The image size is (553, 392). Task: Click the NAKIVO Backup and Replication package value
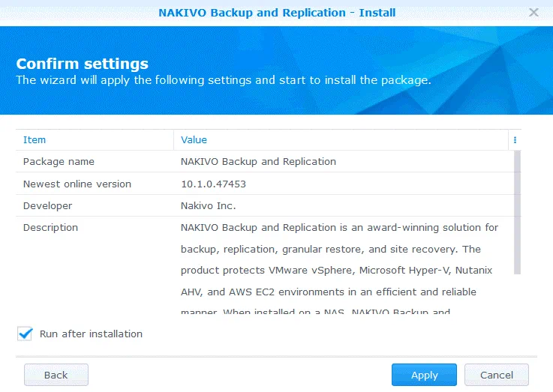tap(258, 162)
